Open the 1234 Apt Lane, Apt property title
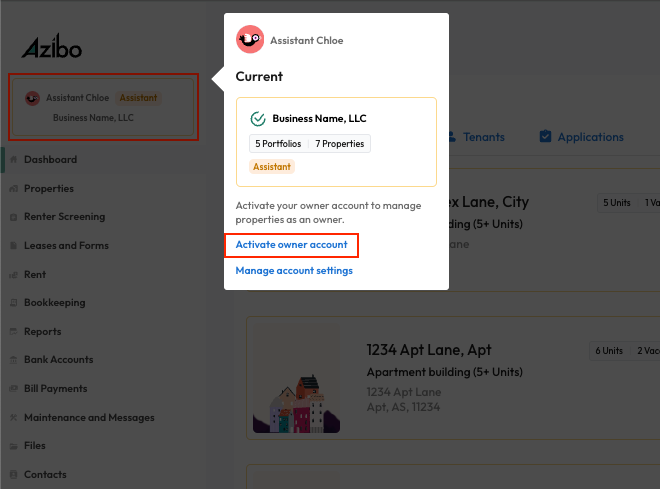This screenshot has width=660, height=489. (x=429, y=350)
